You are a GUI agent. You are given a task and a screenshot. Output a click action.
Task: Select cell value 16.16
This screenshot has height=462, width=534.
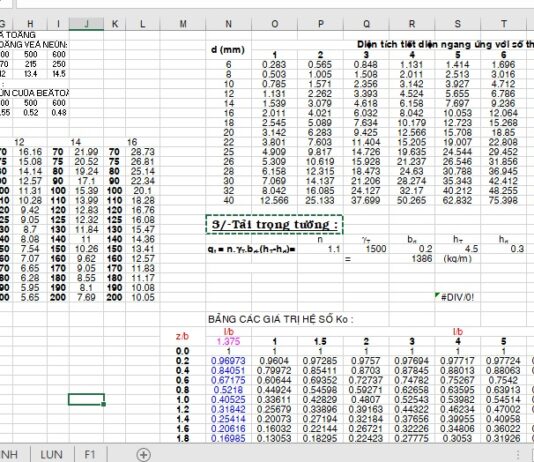pos(30,152)
